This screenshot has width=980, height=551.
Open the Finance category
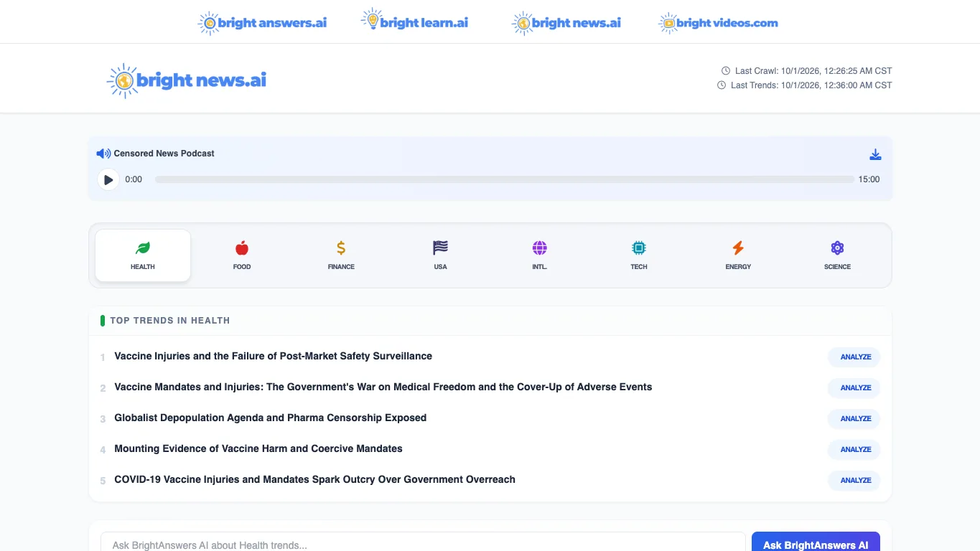coord(341,255)
